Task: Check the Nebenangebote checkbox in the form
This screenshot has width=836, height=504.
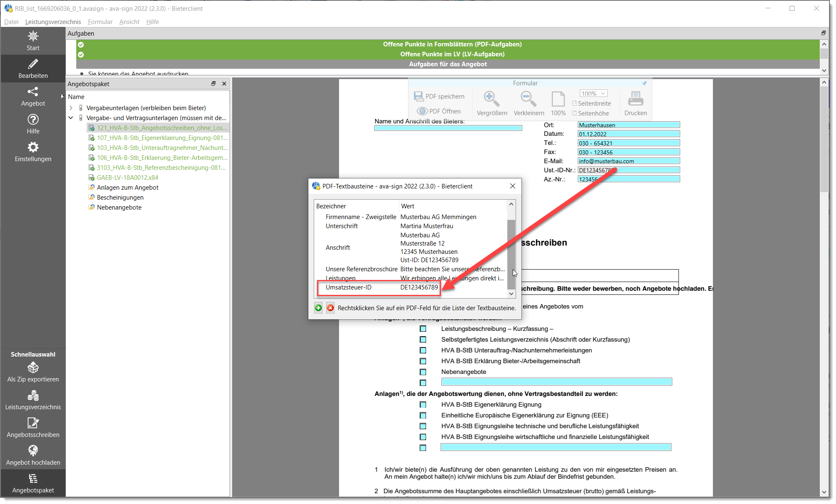Action: 423,372
